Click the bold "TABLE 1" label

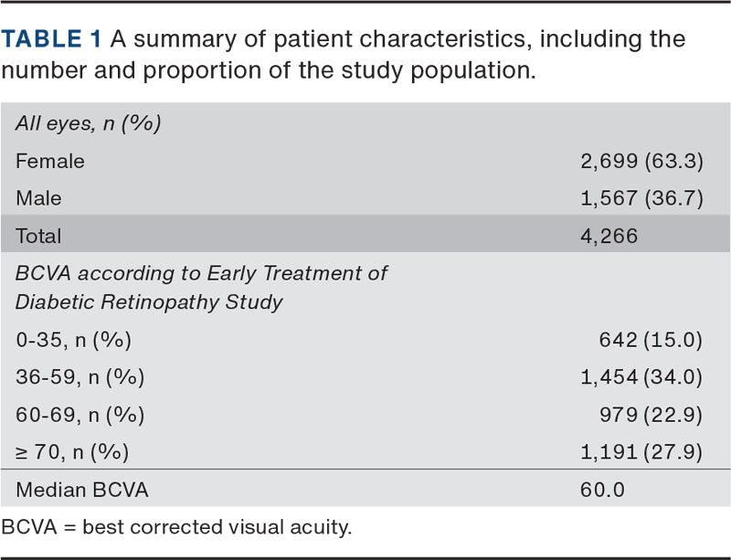coord(51,39)
